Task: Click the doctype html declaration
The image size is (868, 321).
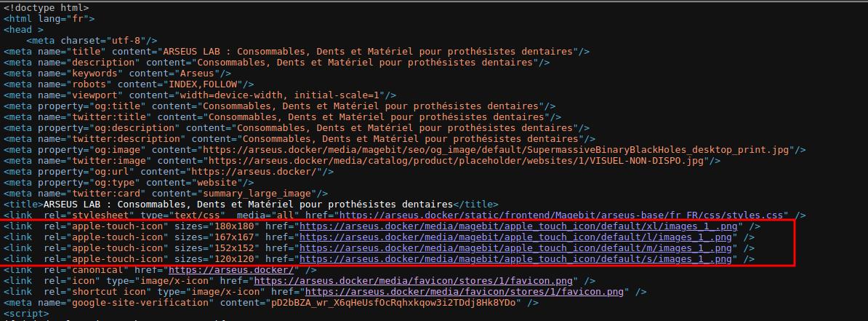Action: click(46, 7)
